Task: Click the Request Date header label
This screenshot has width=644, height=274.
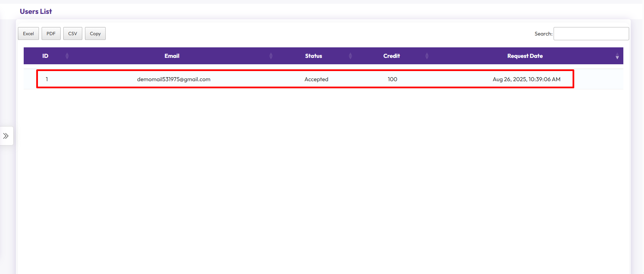Action: 525,56
